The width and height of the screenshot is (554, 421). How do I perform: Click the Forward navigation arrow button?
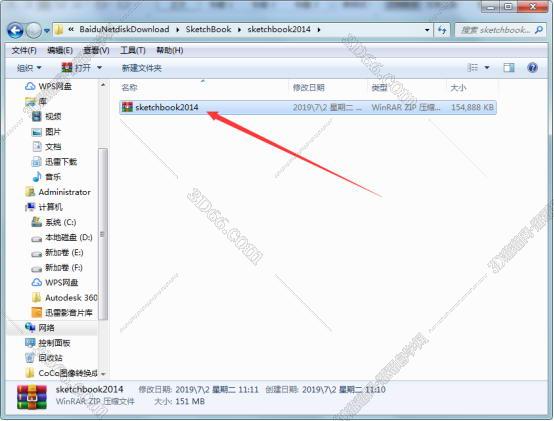[x=34, y=31]
